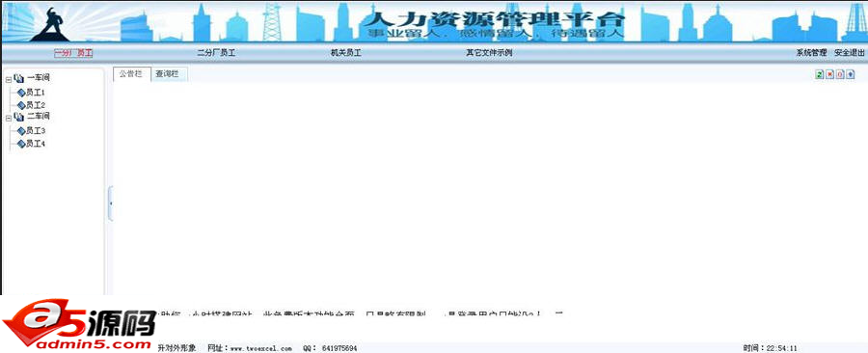Click the 时间 clock in the status bar
Viewport: 868px width, 353px height.
770,348
